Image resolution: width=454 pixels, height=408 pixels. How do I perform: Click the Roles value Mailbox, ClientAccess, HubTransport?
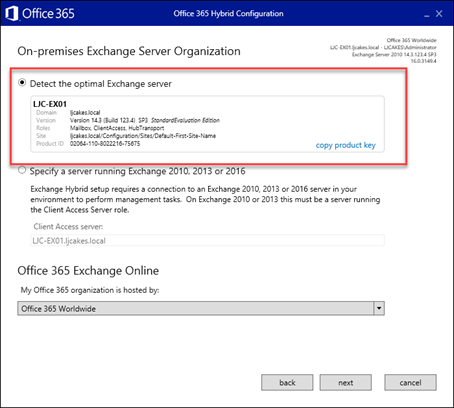click(x=117, y=128)
